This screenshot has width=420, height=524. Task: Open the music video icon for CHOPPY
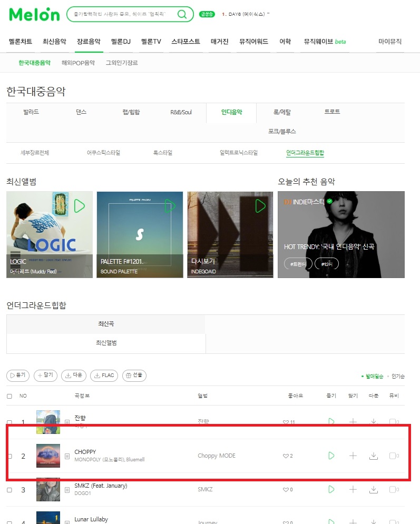394,456
